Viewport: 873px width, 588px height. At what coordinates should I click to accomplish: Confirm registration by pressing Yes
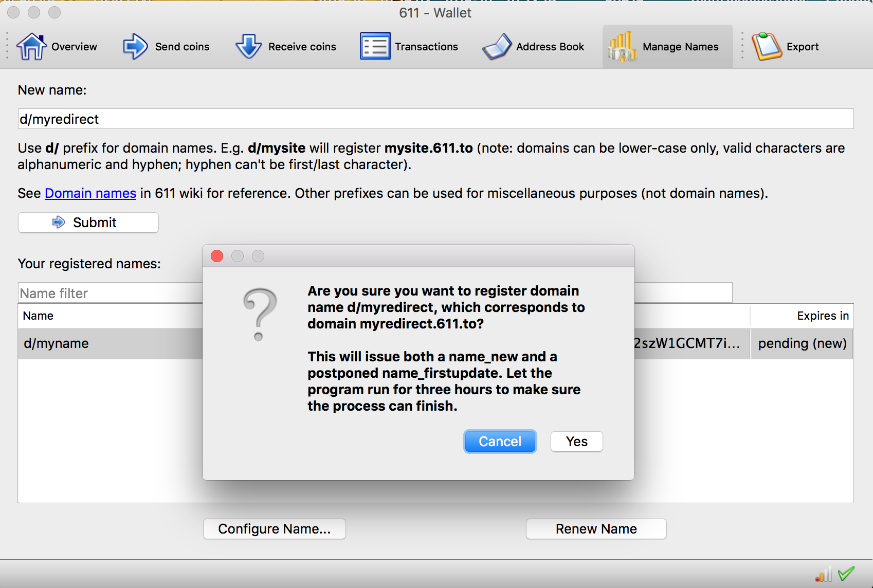[576, 442]
